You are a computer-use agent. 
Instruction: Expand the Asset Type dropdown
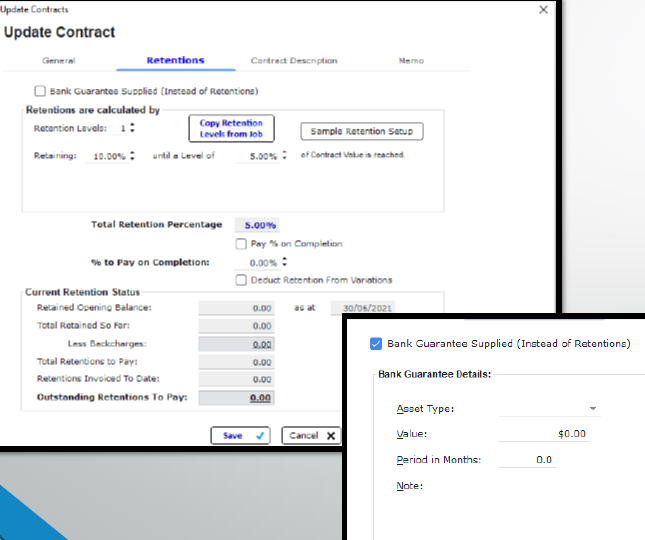(593, 408)
